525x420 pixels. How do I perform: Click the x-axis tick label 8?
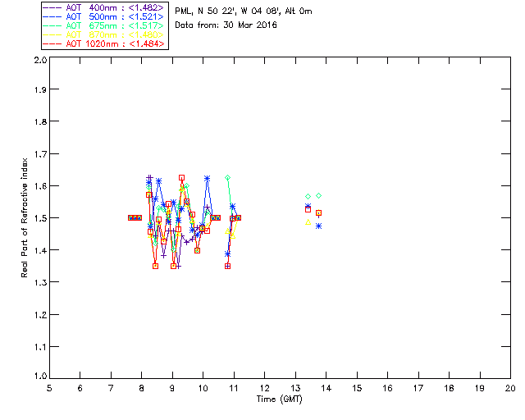(142, 389)
